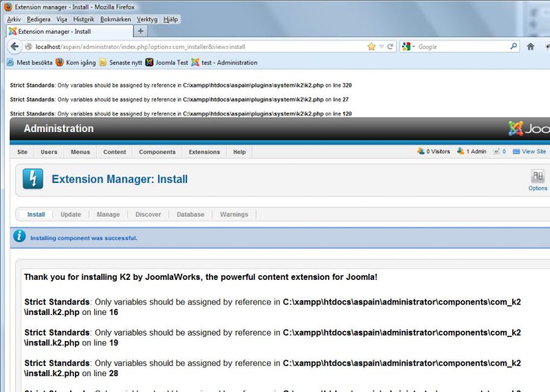The height and width of the screenshot is (392, 550).
Task: Open the Joomla Site menu
Action: pyautogui.click(x=22, y=152)
